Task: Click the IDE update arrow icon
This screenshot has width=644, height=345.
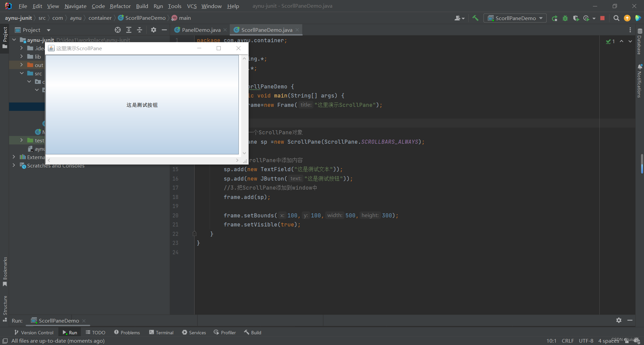Action: click(627, 18)
